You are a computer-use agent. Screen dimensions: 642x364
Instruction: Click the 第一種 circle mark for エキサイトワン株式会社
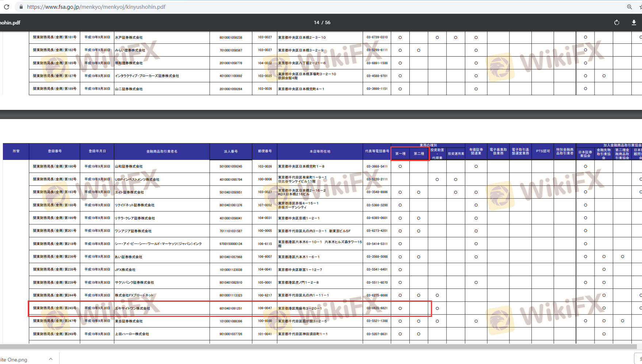coord(400,309)
